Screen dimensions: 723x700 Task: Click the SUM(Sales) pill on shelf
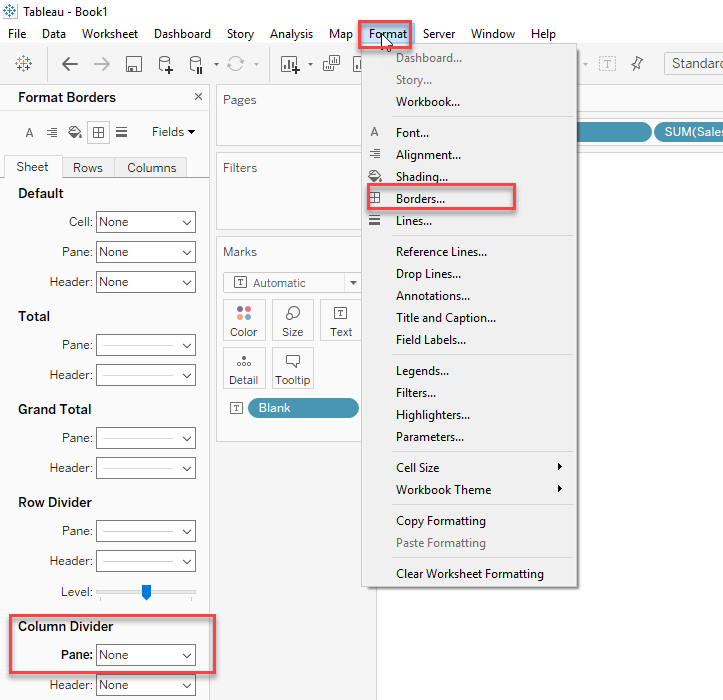coord(688,132)
